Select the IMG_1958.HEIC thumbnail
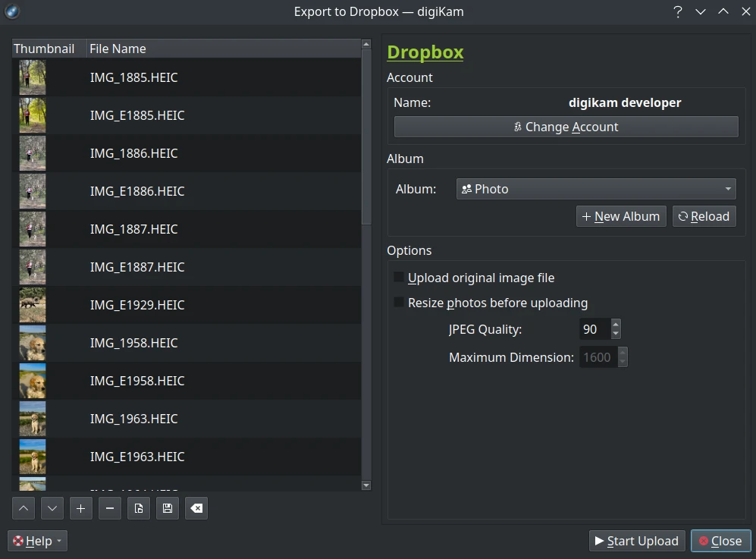 click(32, 343)
